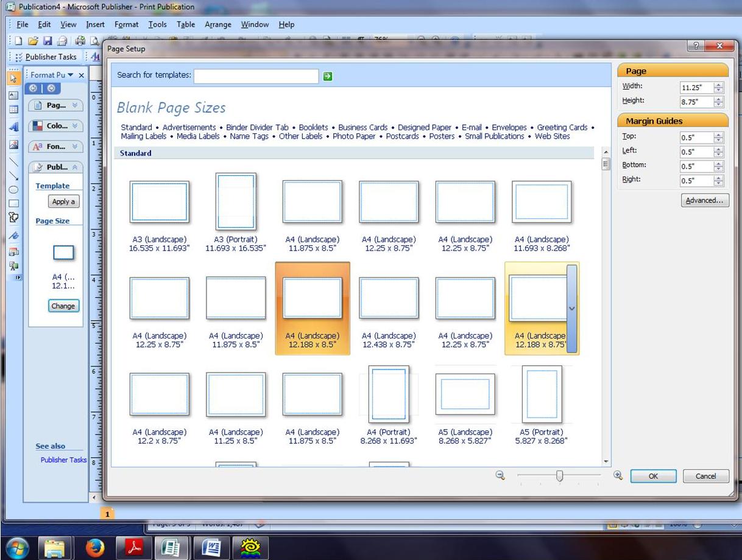This screenshot has height=560, width=742.
Task: Open the Arrange menu
Action: [218, 24]
